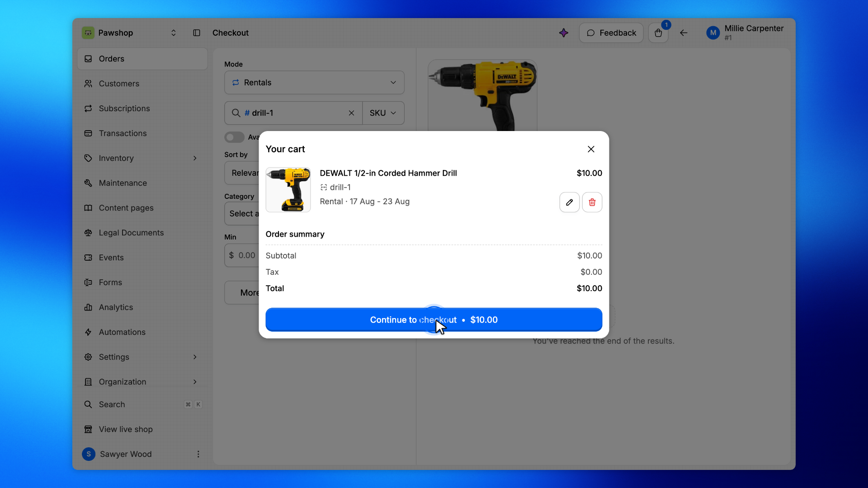Open Feedback
This screenshot has width=868, height=488.
pyautogui.click(x=611, y=33)
